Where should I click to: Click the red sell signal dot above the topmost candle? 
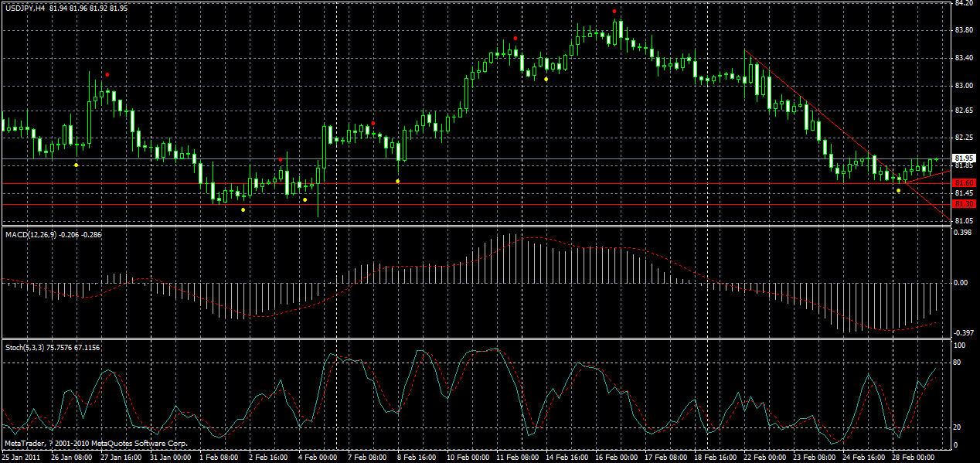click(x=614, y=12)
